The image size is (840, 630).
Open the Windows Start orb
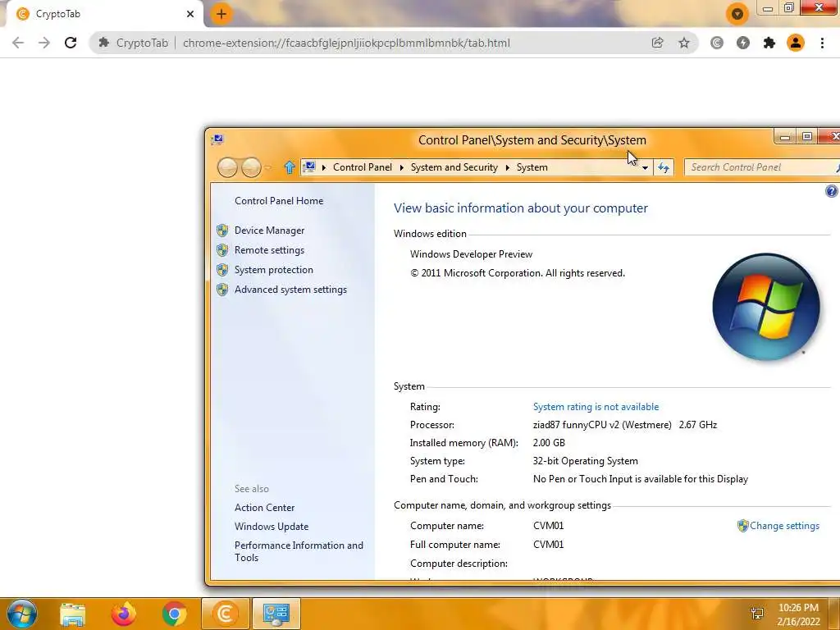[x=21, y=614]
